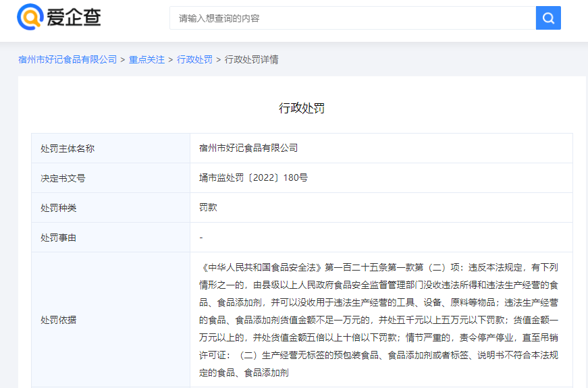Image resolution: width=588 pixels, height=388 pixels.
Task: Click the legal basis paragraph starting 《中华人民共和国食品安全法》
Action: 379,320
